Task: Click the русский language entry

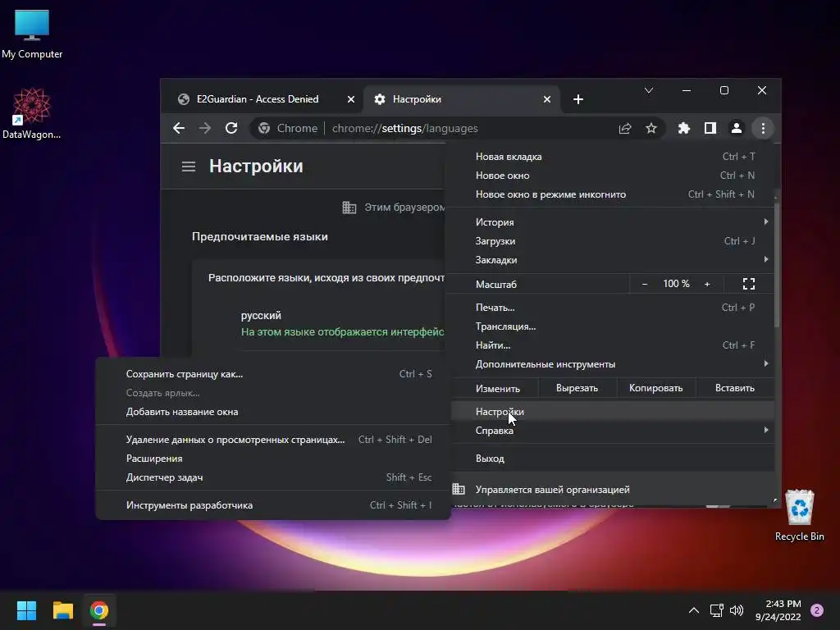Action: (x=261, y=316)
